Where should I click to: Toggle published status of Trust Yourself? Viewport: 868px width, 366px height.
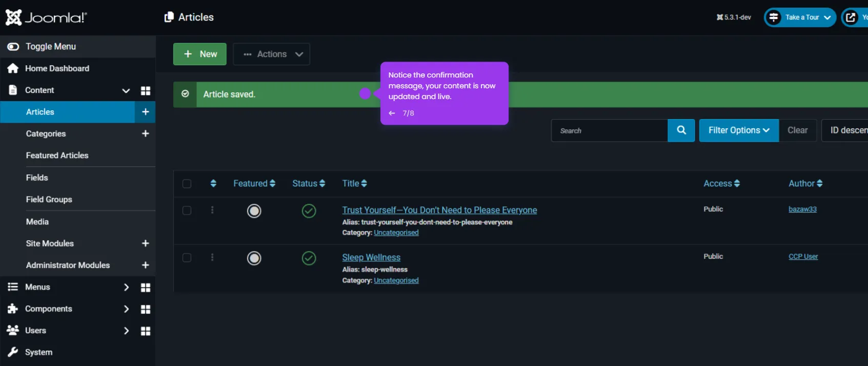click(x=309, y=211)
